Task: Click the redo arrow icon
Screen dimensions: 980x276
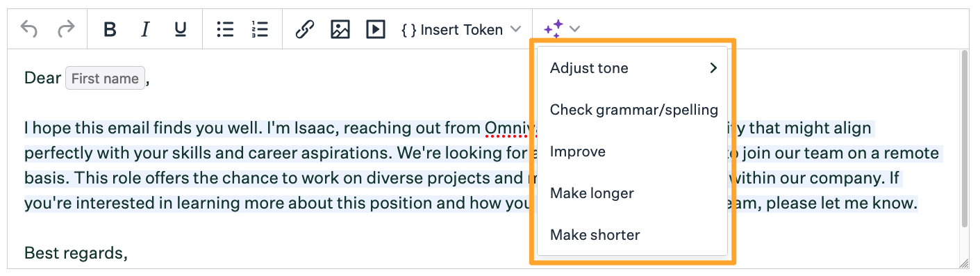Action: coord(66,29)
